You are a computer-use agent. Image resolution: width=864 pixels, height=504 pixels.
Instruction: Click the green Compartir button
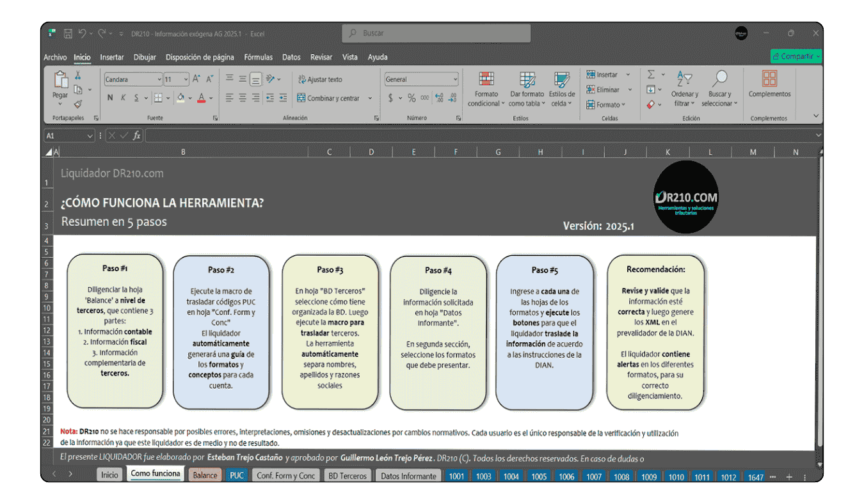click(x=796, y=56)
